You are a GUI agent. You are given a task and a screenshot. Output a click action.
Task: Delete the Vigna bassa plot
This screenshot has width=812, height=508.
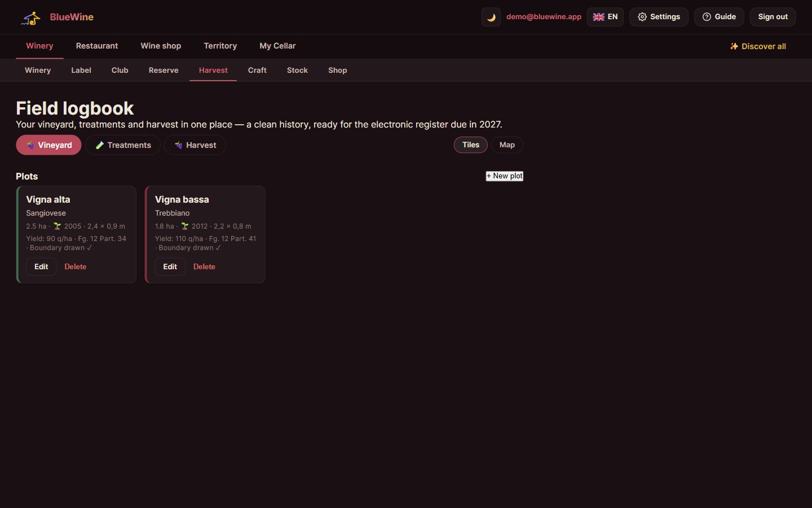[x=204, y=266]
